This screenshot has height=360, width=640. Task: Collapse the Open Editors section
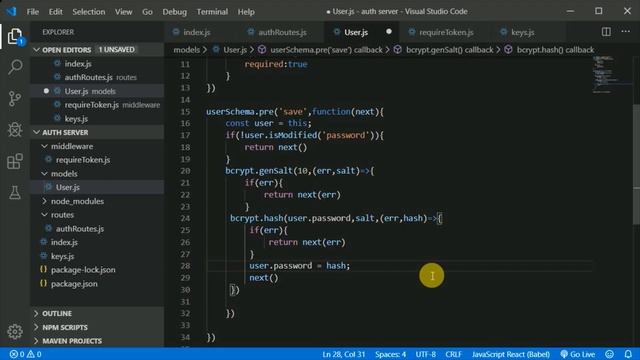click(97, 49)
